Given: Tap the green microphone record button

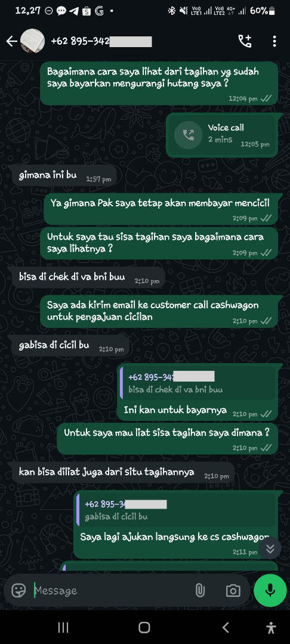Looking at the screenshot, I should (x=270, y=590).
